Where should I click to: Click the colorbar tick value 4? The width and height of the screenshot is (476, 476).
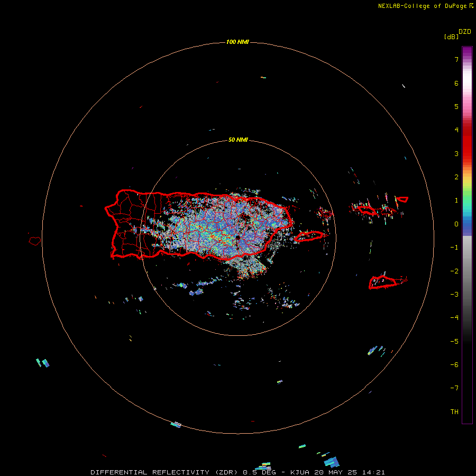pos(456,130)
